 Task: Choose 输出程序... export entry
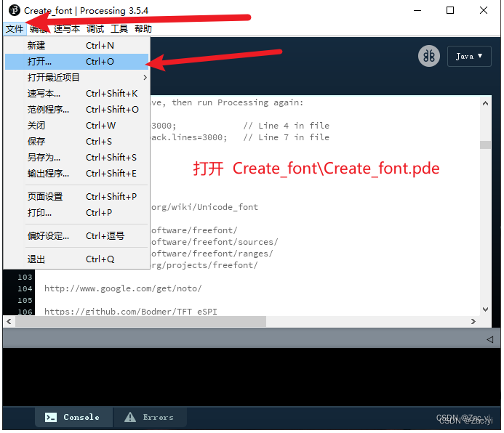click(76, 174)
